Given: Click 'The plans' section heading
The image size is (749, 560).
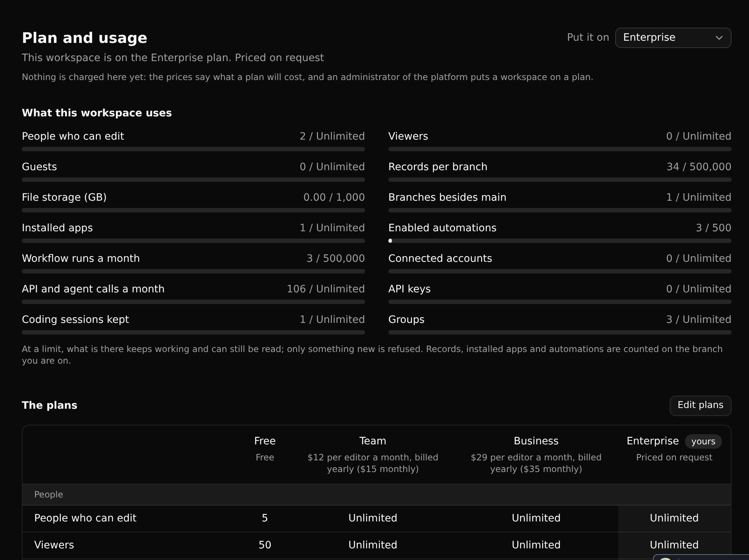Looking at the screenshot, I should (x=49, y=405).
